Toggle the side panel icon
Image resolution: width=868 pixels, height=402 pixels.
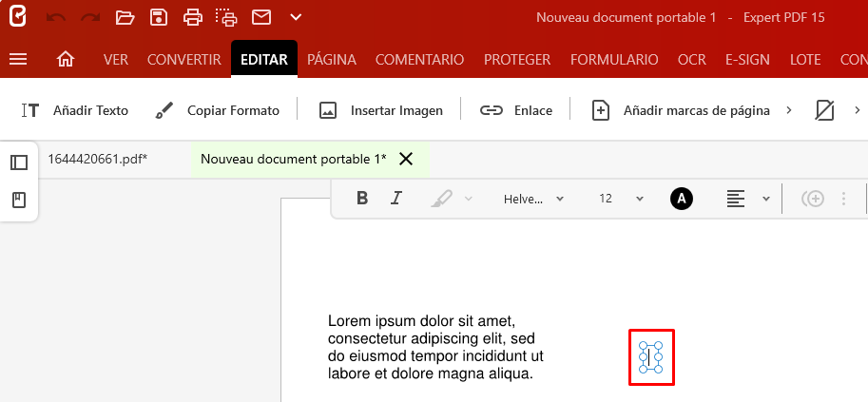point(19,163)
